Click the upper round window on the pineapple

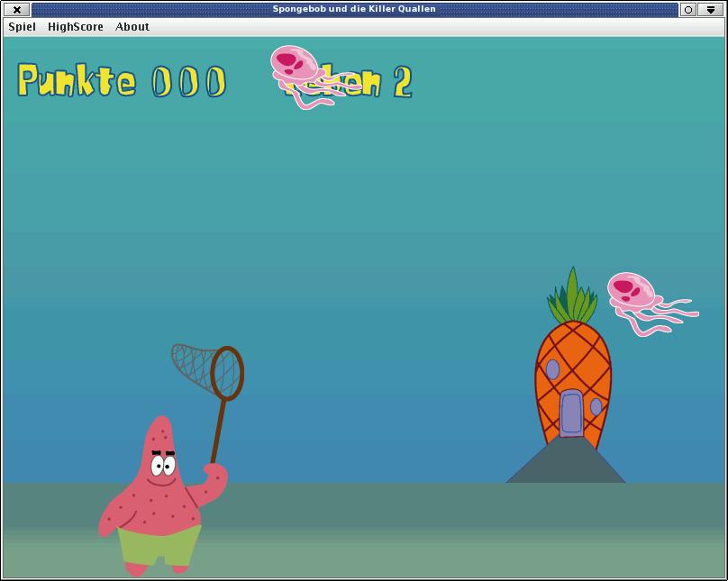(552, 369)
